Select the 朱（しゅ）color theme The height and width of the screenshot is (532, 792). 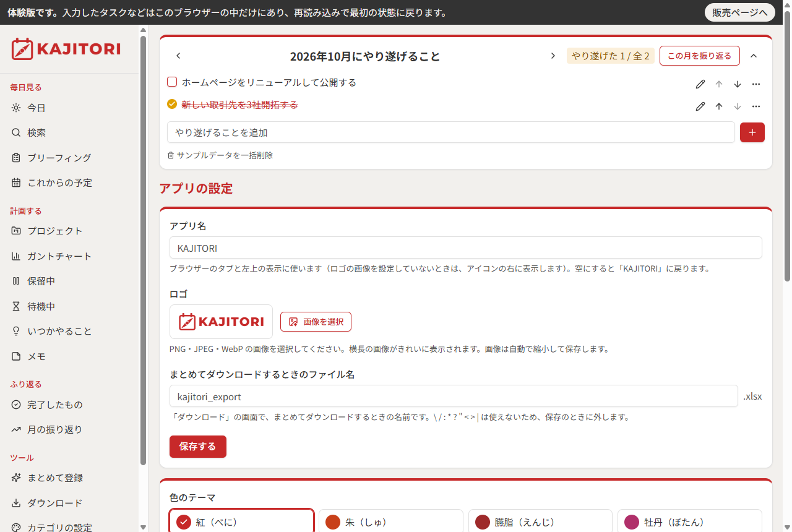click(x=391, y=522)
